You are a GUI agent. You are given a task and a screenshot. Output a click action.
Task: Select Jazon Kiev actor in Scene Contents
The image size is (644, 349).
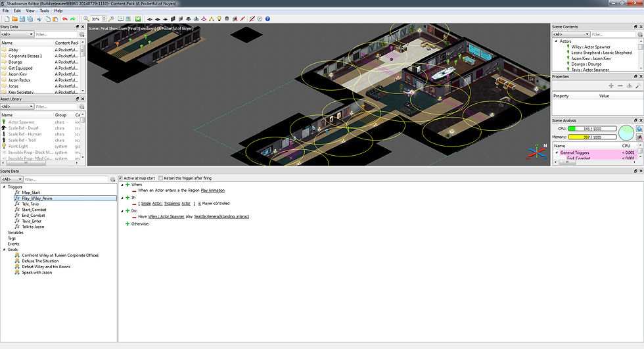point(591,58)
